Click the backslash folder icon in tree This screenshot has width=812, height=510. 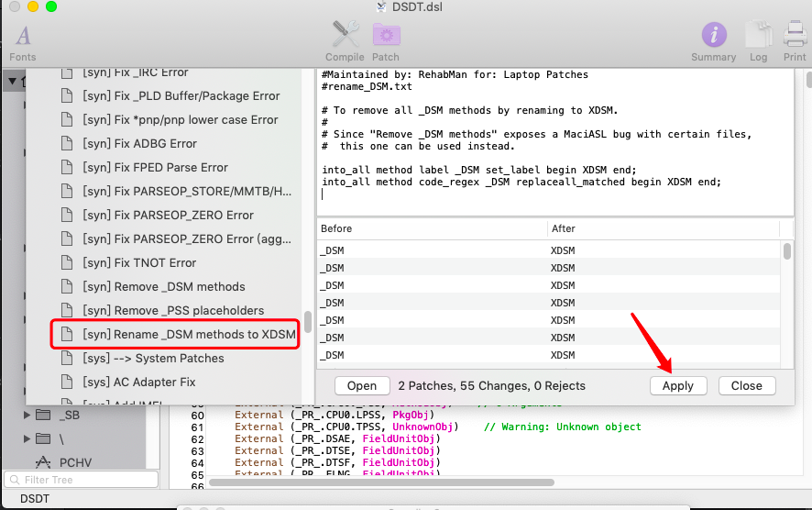click(x=43, y=438)
